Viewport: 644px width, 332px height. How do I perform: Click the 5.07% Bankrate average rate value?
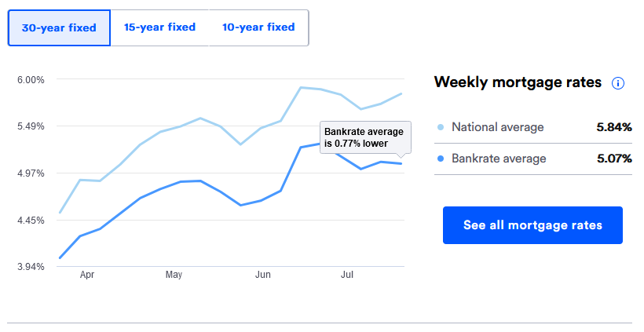pyautogui.click(x=613, y=159)
